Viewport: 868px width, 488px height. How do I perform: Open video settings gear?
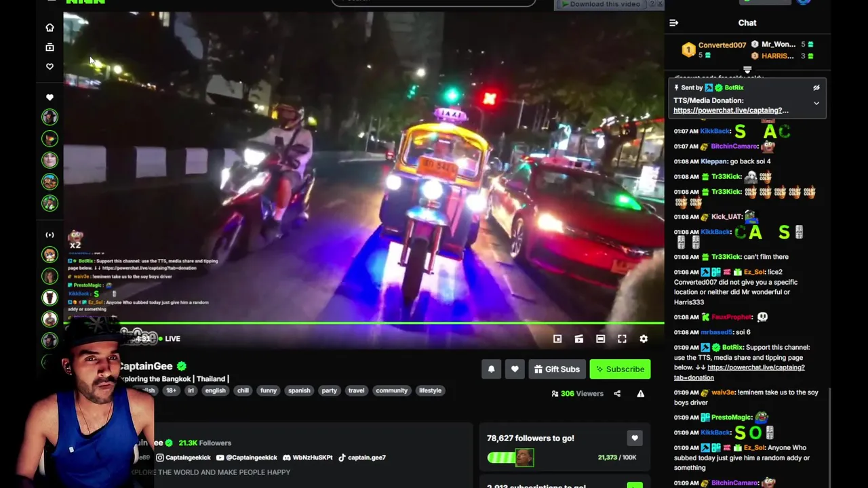pyautogui.click(x=644, y=339)
